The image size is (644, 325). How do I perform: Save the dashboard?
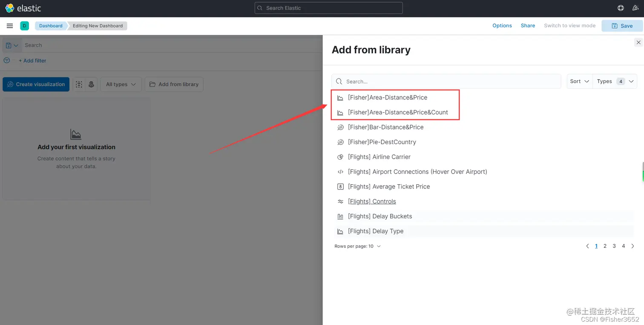click(622, 26)
